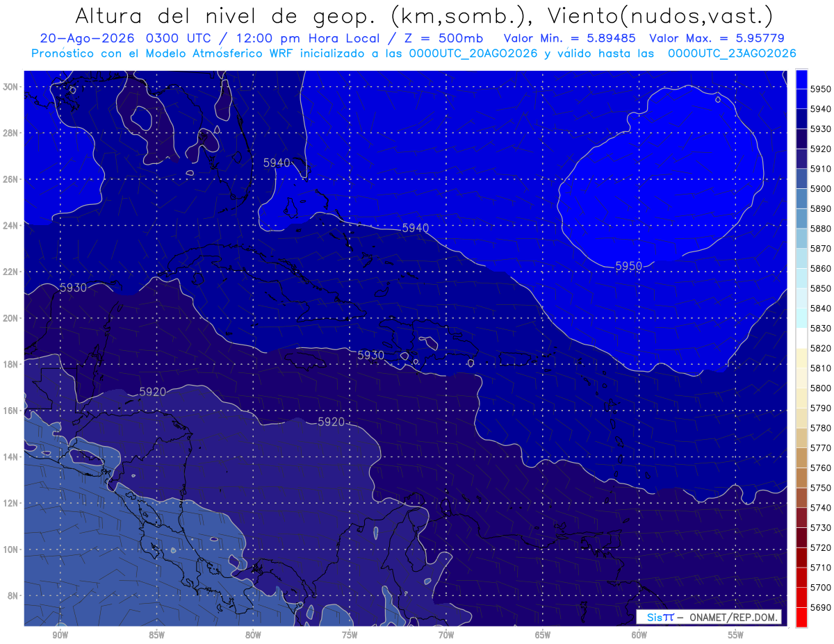Viewport: 834px width, 644px height.
Task: Click the 5890 colorbar label
Action: click(x=821, y=208)
